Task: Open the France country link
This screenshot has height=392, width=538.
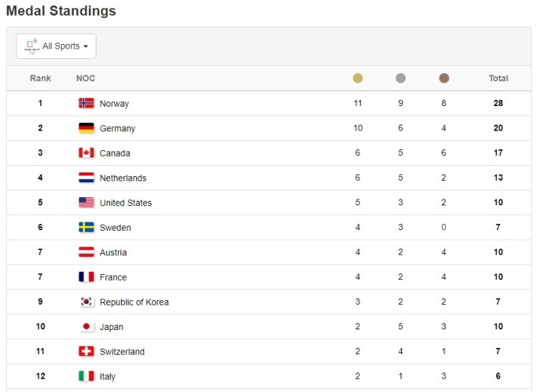Action: click(113, 277)
